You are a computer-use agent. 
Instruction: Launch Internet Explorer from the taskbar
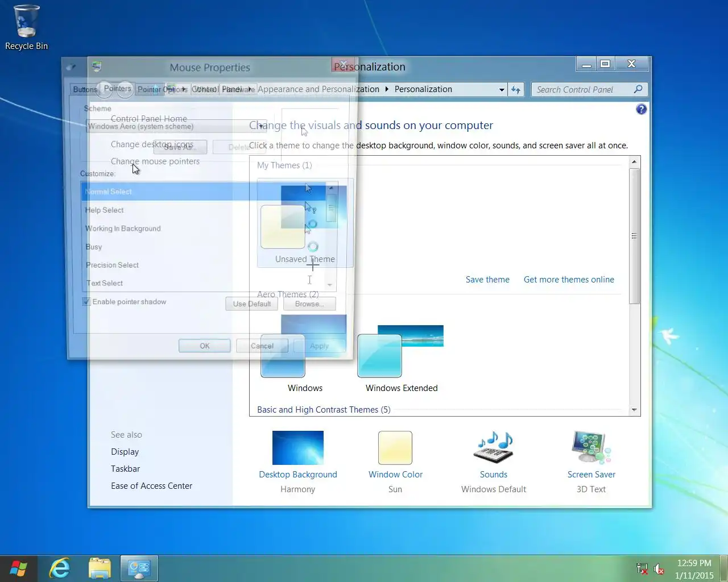coord(60,568)
